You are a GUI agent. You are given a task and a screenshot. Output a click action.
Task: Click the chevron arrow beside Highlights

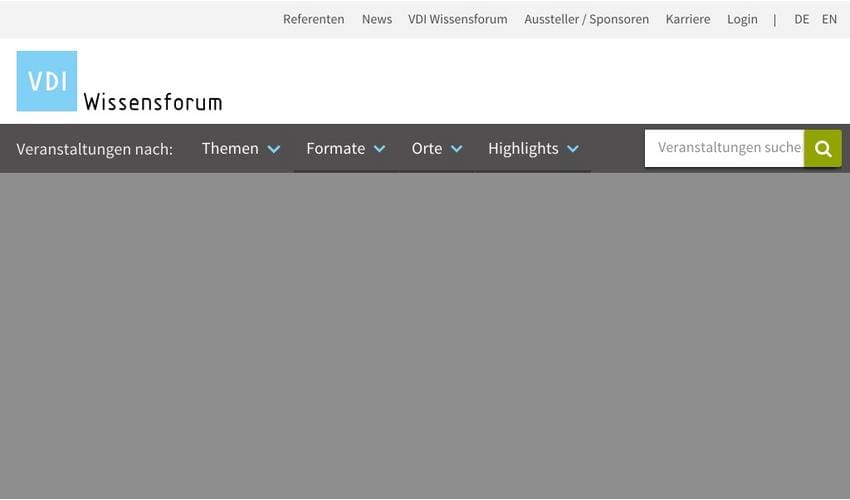click(573, 149)
